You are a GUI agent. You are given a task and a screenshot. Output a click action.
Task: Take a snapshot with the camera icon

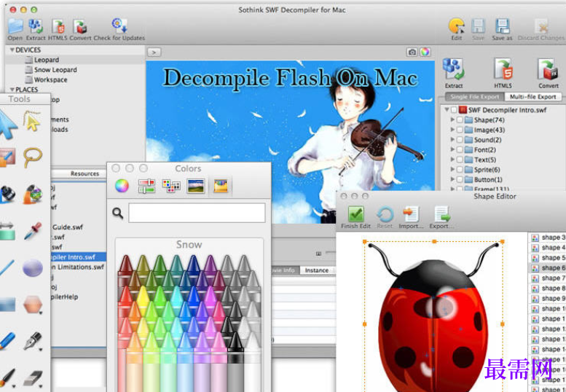412,52
